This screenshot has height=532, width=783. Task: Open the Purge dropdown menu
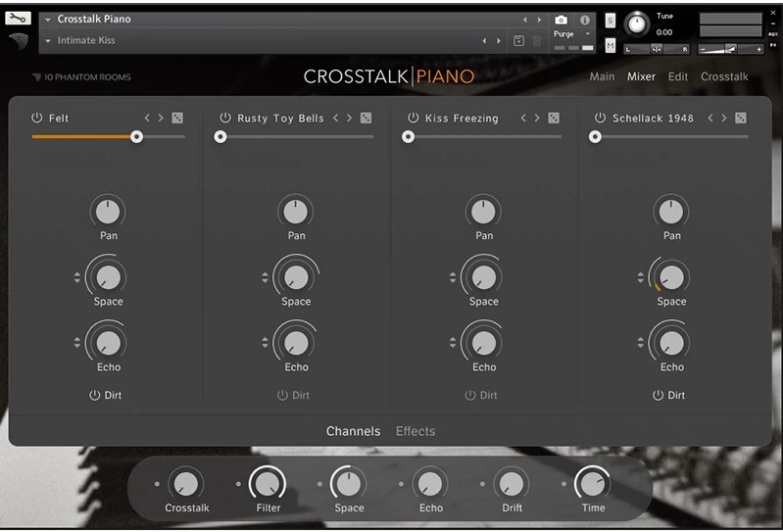tap(588, 33)
